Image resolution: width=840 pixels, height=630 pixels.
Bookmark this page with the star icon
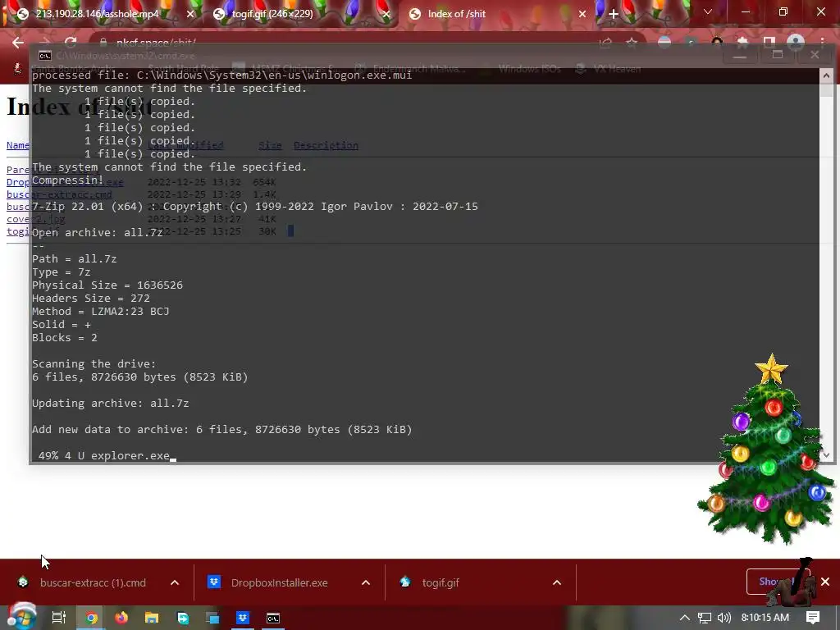pos(632,43)
